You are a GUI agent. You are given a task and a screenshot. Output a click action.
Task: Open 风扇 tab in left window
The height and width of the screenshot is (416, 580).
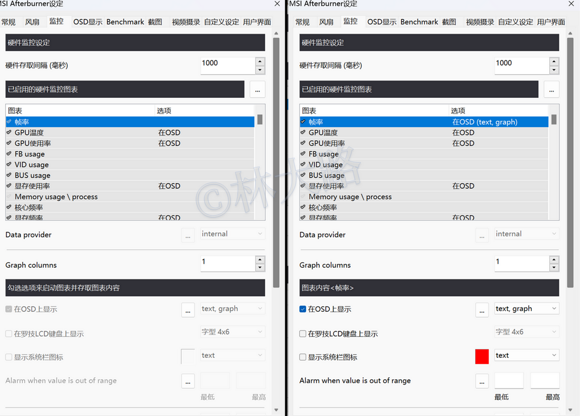[x=32, y=22]
